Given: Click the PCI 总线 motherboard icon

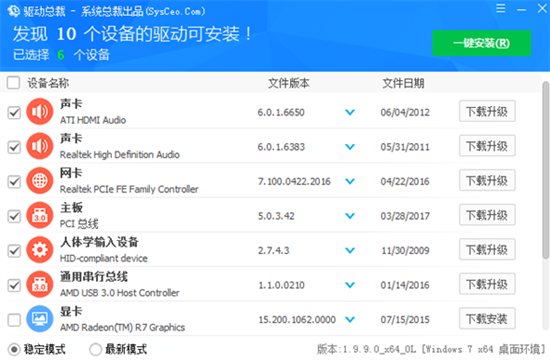Looking at the screenshot, I should click(x=40, y=215).
